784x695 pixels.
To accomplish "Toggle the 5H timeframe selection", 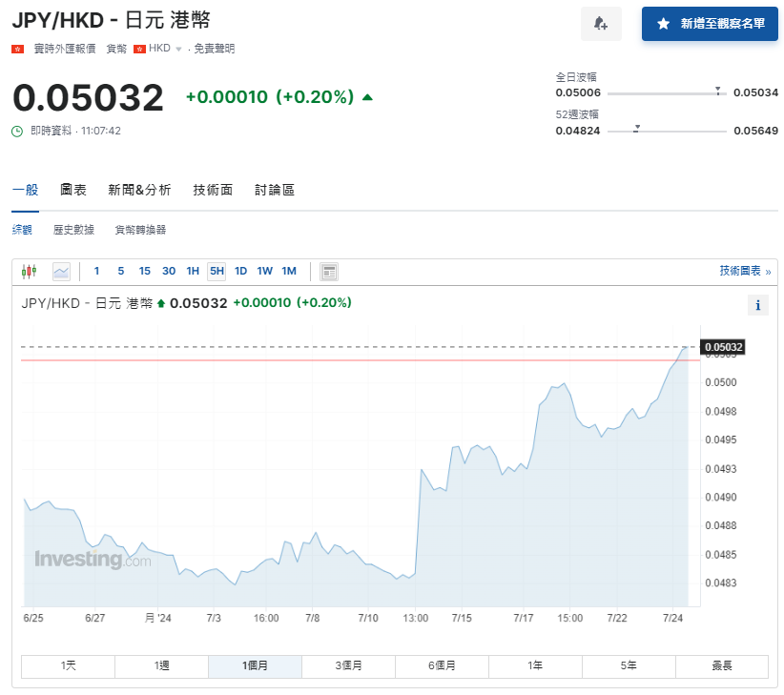I will tap(216, 271).
